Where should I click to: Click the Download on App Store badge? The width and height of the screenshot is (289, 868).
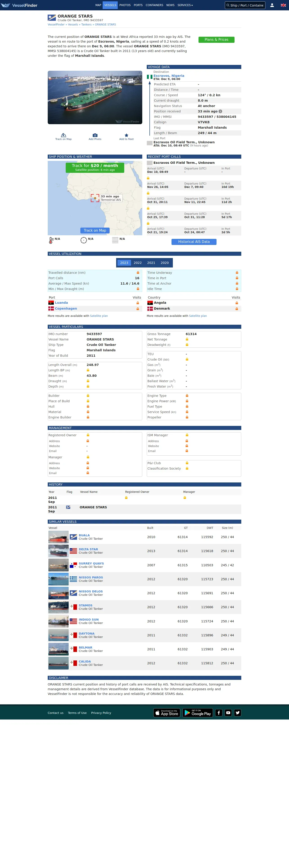pos(167,713)
